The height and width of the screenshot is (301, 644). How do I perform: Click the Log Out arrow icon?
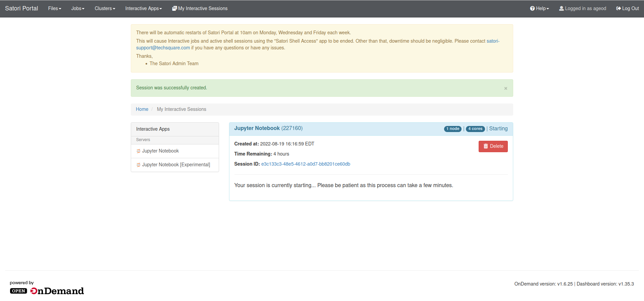coord(619,8)
